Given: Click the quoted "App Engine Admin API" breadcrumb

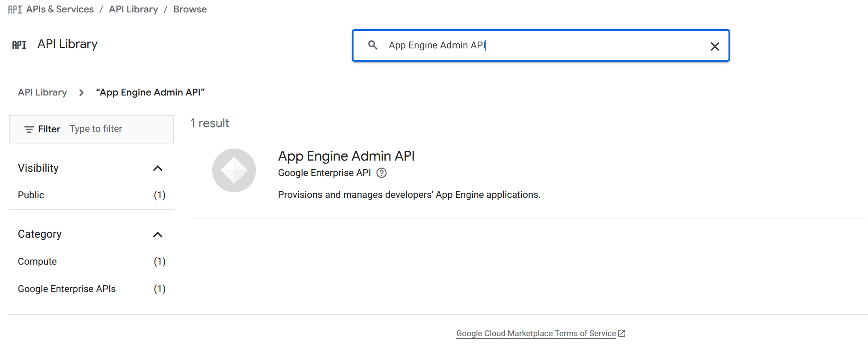Looking at the screenshot, I should [150, 92].
